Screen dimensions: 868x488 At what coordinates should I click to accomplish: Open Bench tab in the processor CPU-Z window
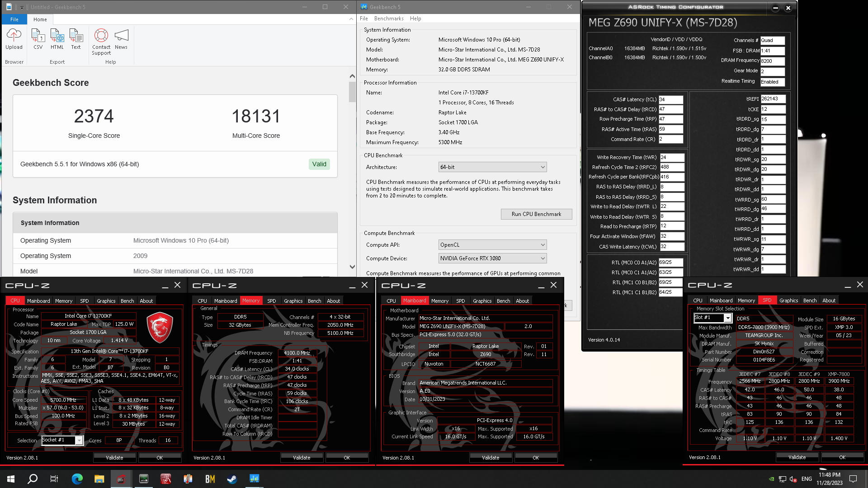(127, 301)
